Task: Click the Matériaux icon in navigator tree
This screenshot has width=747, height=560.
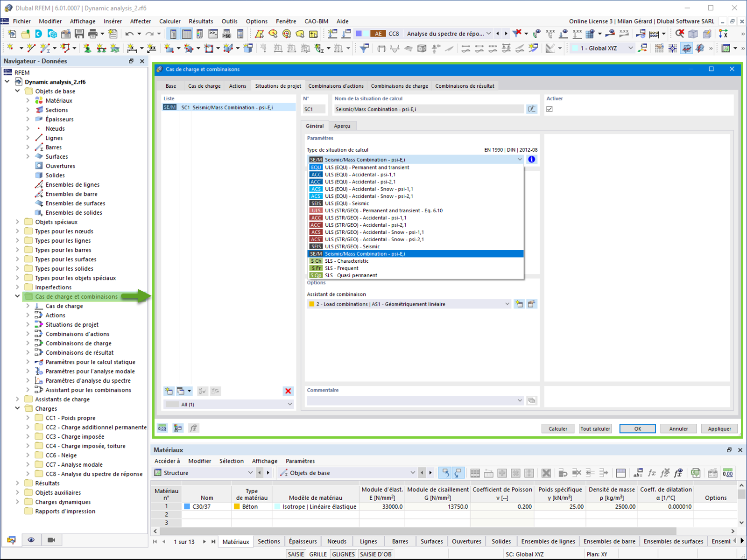Action: (39, 100)
